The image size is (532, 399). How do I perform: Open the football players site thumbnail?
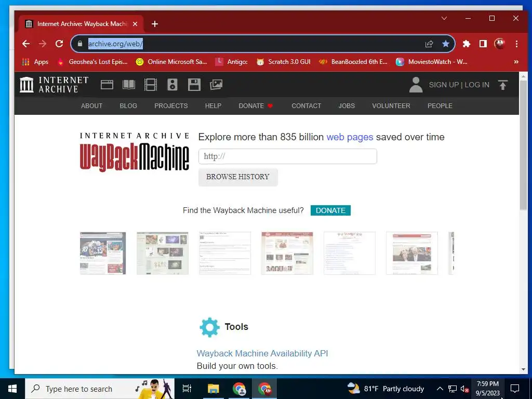point(103,253)
